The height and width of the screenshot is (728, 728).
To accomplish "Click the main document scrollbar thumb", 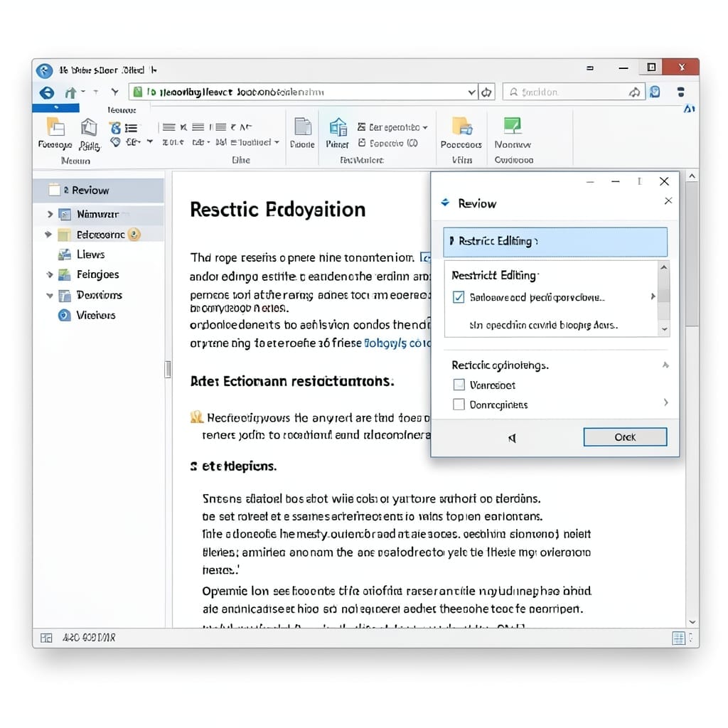I will click(692, 255).
